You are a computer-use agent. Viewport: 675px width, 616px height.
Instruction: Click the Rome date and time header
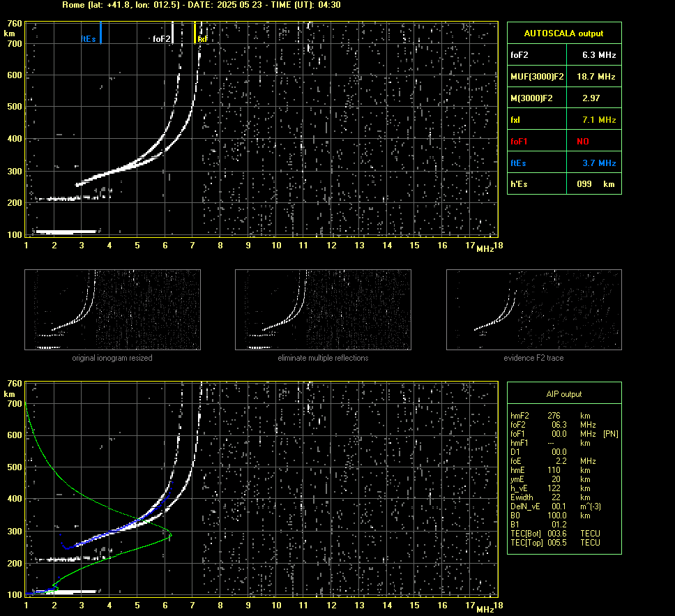point(202,5)
